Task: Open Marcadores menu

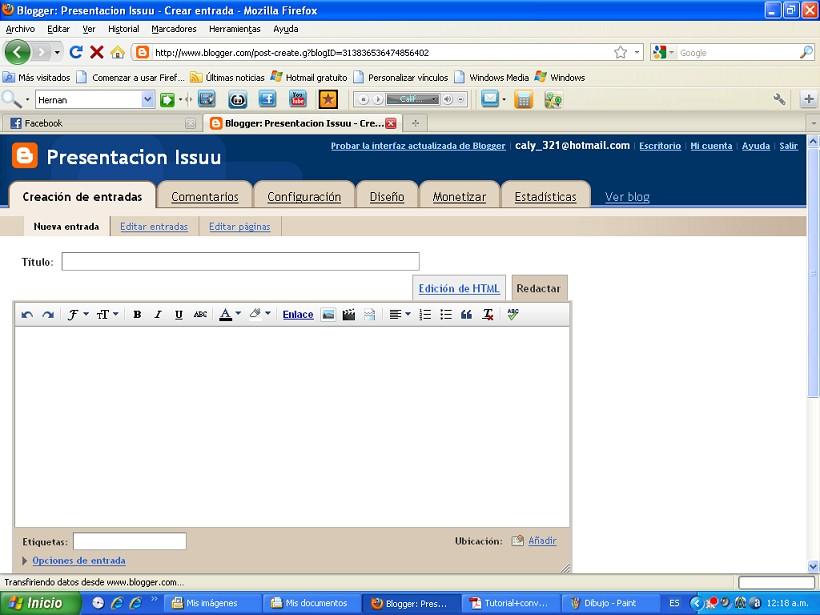Action: [174, 29]
